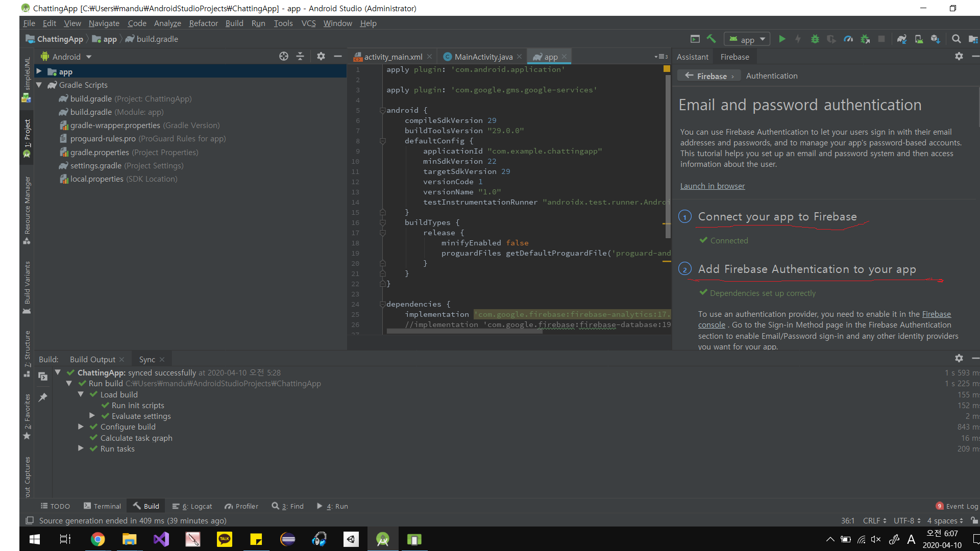Viewport: 980px width, 551px height.
Task: Go back to Firebase in assistant breadcrumb
Action: click(709, 76)
